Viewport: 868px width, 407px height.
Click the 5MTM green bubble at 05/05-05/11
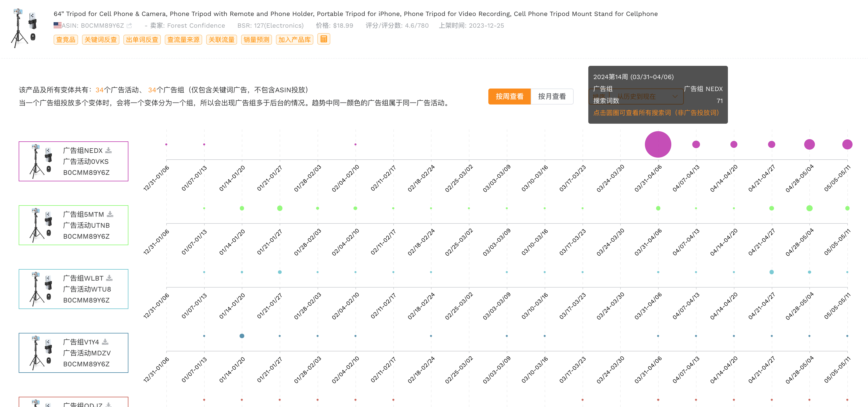click(x=847, y=208)
